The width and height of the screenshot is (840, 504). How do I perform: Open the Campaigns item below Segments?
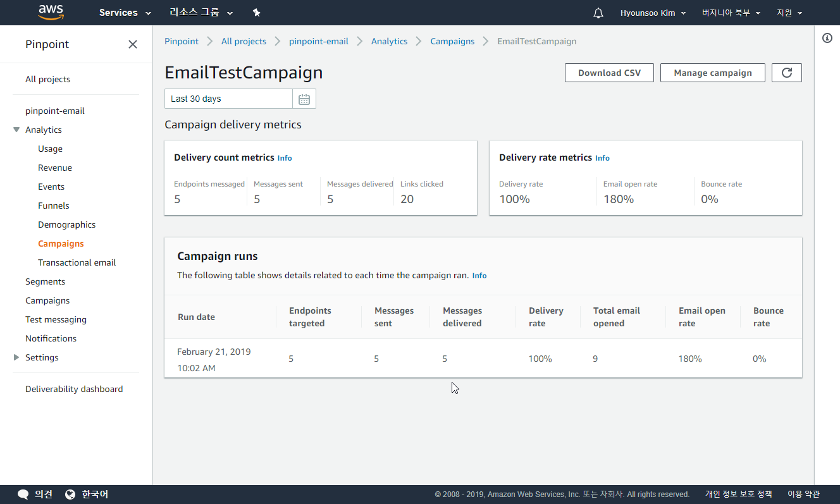click(47, 300)
